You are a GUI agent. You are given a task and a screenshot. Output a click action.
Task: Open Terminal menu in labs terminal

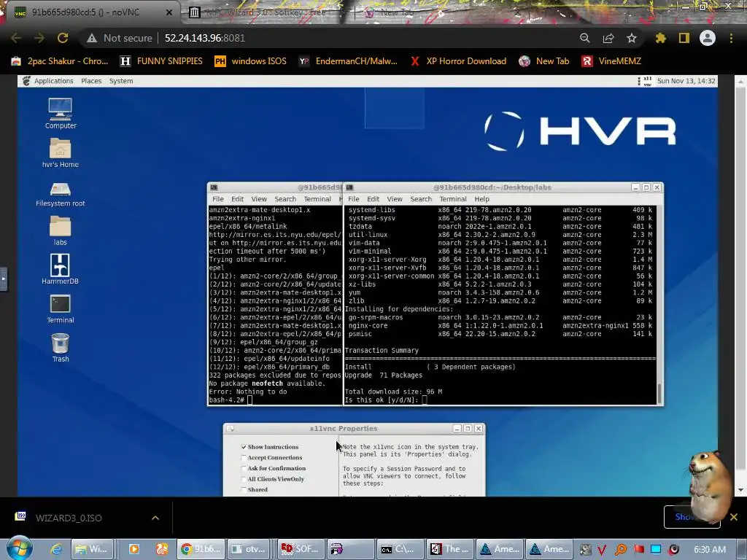453,199
